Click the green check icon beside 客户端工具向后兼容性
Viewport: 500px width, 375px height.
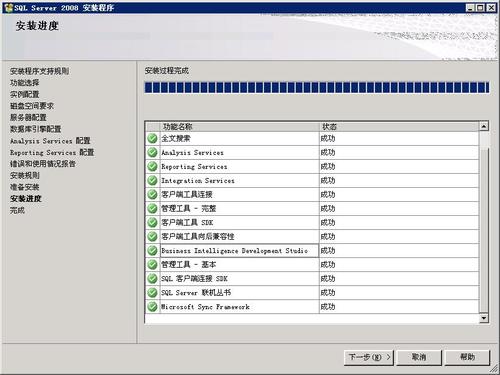click(152, 236)
